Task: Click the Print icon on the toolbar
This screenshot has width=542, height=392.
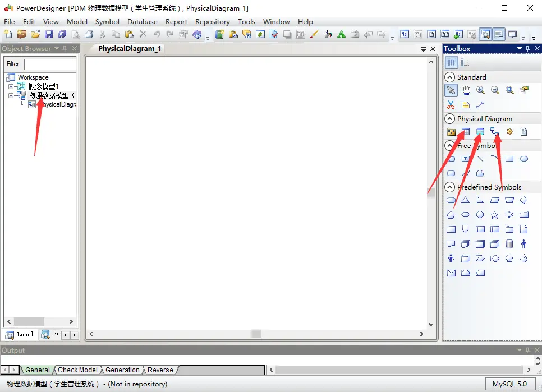Action: click(89, 34)
